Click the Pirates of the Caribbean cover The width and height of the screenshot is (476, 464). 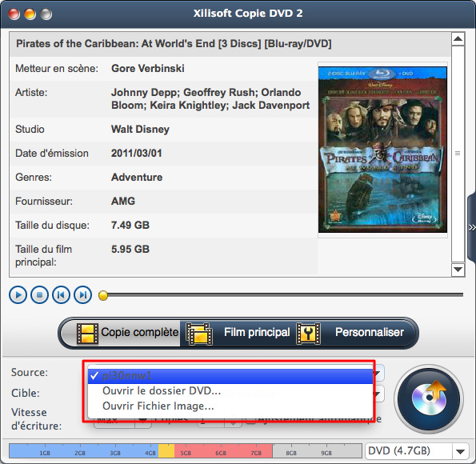pyautogui.click(x=382, y=150)
